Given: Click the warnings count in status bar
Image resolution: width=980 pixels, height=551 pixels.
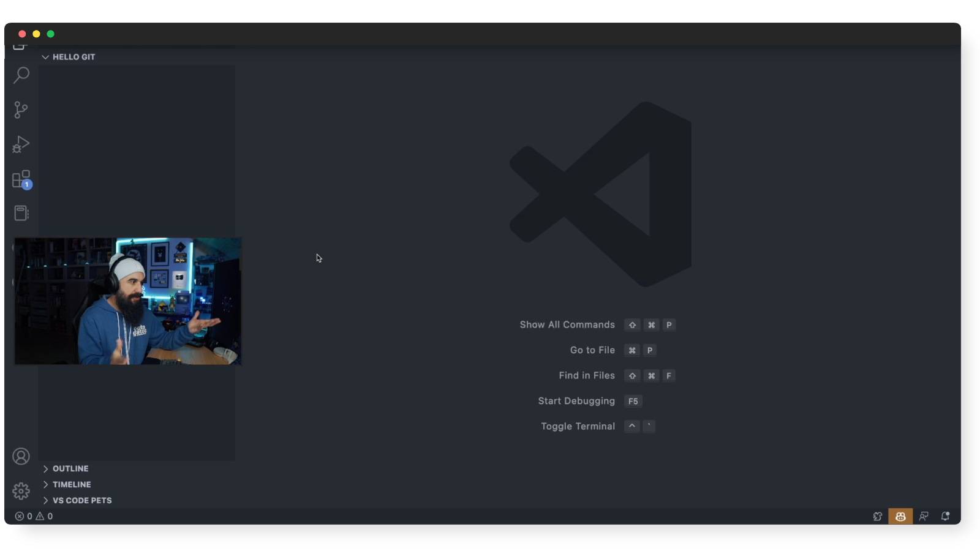Looking at the screenshot, I should click(x=44, y=516).
